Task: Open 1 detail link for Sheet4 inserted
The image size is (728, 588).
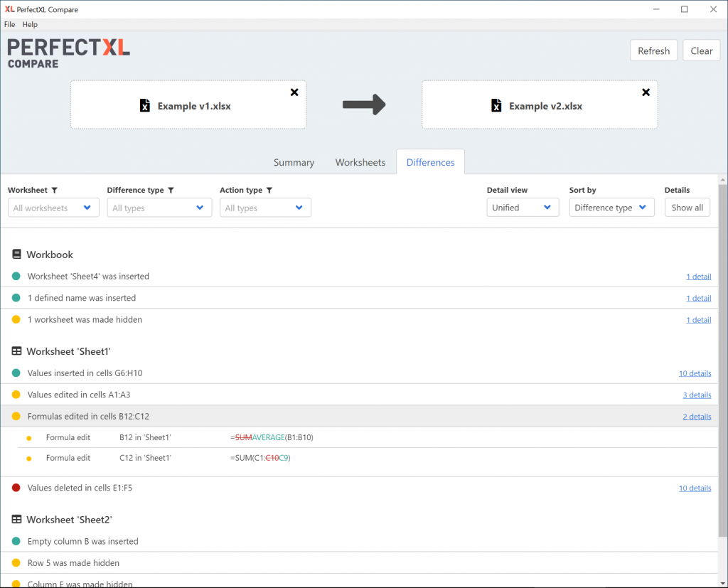Action: tap(699, 277)
